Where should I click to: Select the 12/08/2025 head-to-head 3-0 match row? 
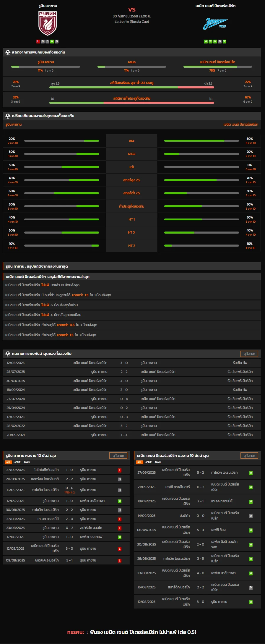click(x=132, y=363)
